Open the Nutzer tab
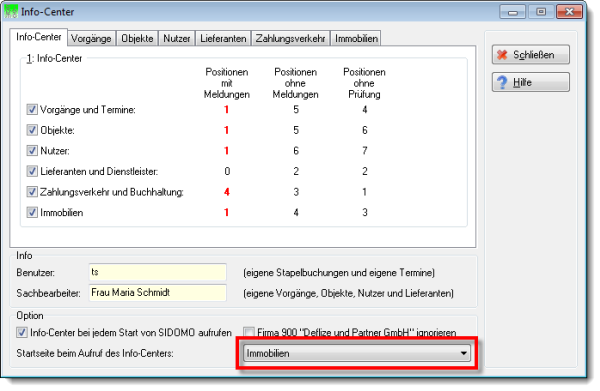This screenshot has width=600, height=391. (176, 39)
